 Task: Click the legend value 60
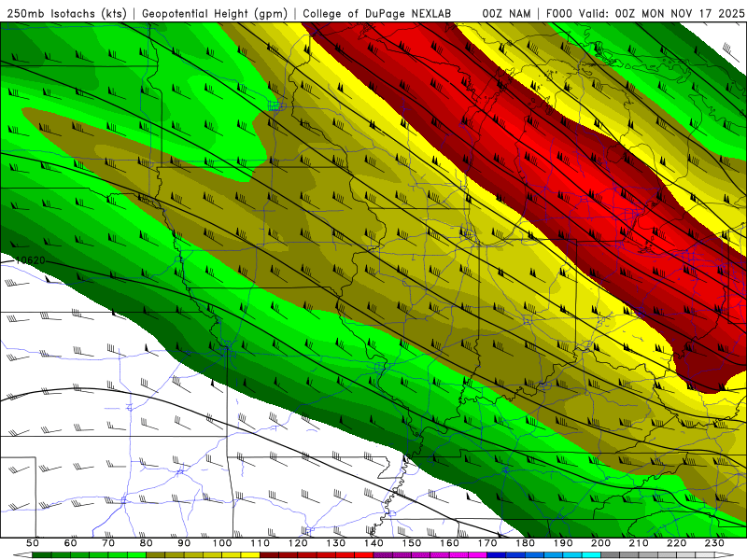coord(71,543)
